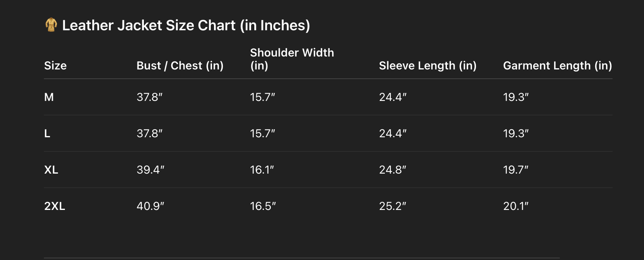644x260 pixels.
Task: Select the 40.9″ bust value for 2XL
Action: click(150, 206)
